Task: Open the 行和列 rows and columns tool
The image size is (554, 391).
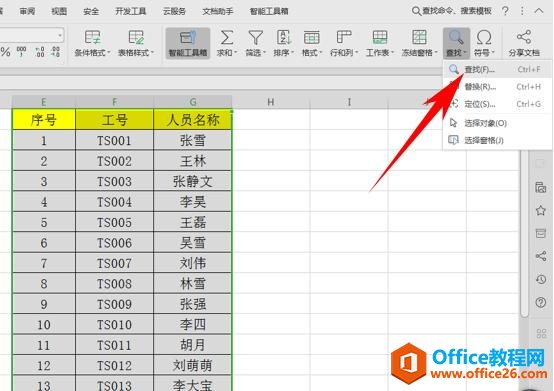Action: [x=343, y=43]
